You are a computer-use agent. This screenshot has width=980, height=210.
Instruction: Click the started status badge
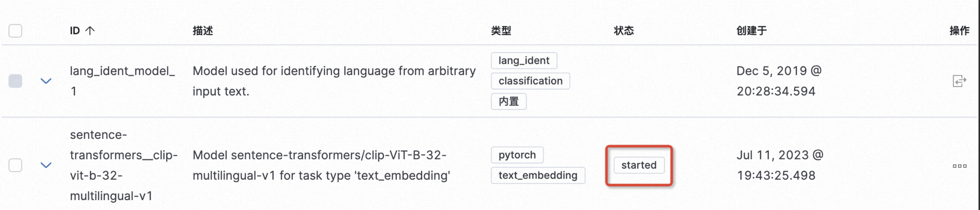639,165
